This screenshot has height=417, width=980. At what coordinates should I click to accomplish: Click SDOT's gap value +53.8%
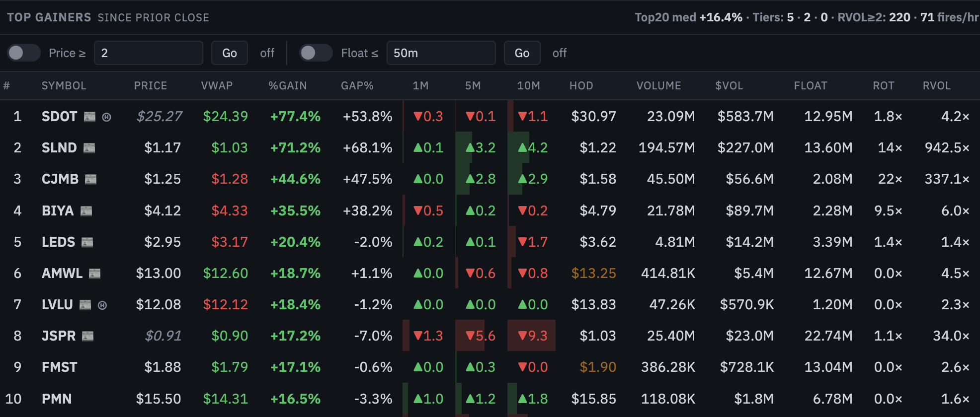click(367, 117)
